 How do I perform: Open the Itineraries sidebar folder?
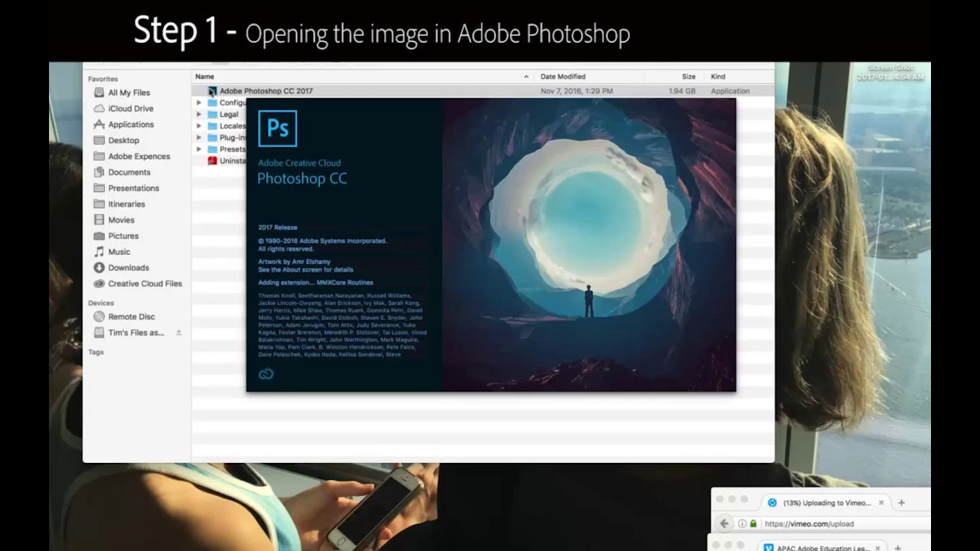(x=126, y=204)
